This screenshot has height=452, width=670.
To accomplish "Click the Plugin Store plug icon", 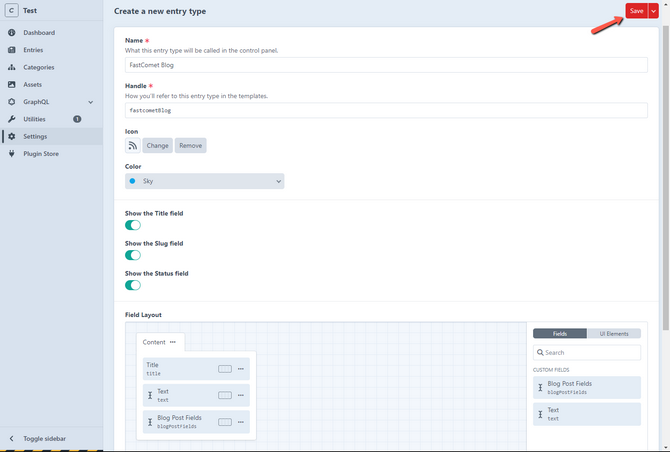I will (12, 154).
